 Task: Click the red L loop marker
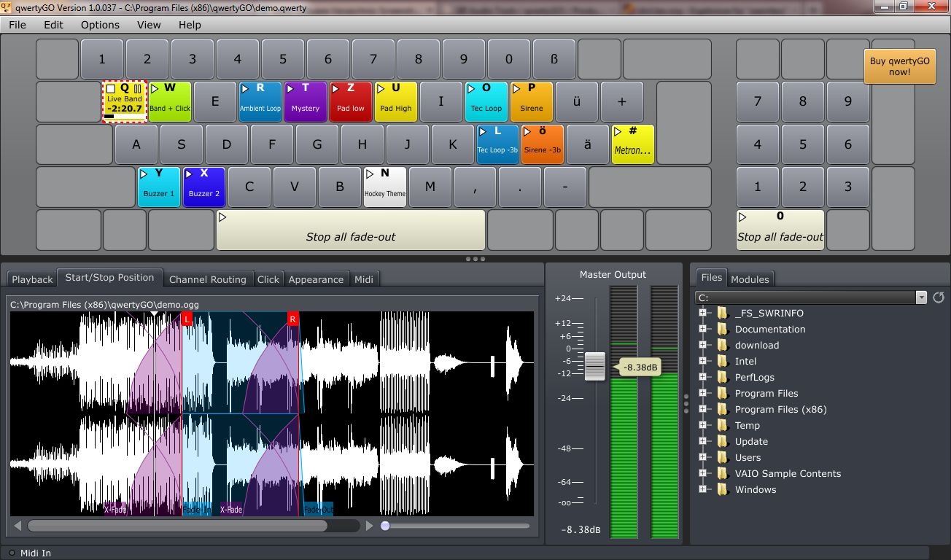pos(187,319)
